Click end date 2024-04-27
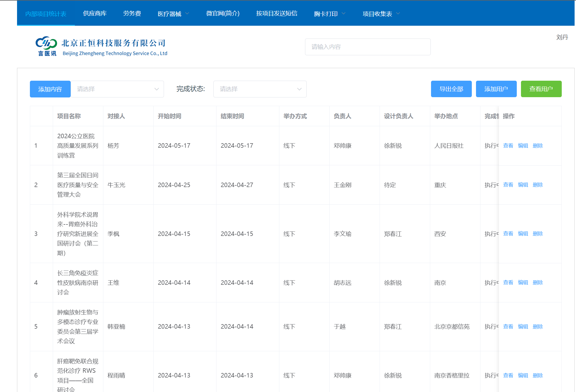 click(237, 185)
